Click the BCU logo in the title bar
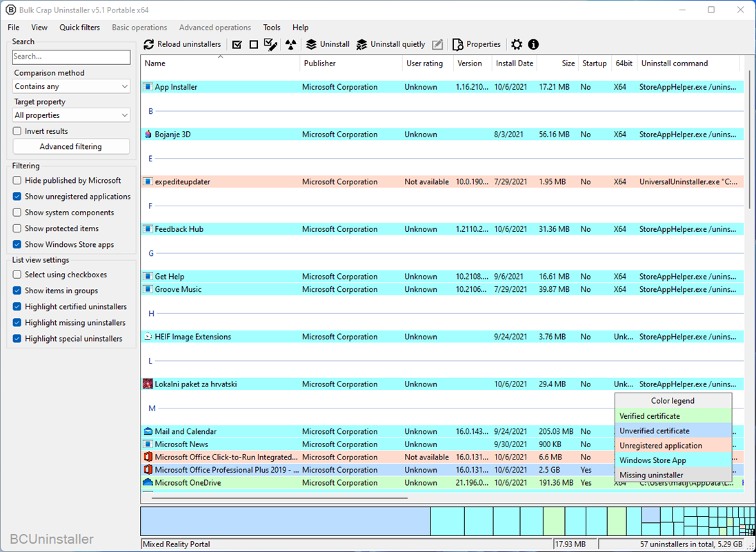Image resolution: width=756 pixels, height=552 pixels. pyautogui.click(x=10, y=10)
